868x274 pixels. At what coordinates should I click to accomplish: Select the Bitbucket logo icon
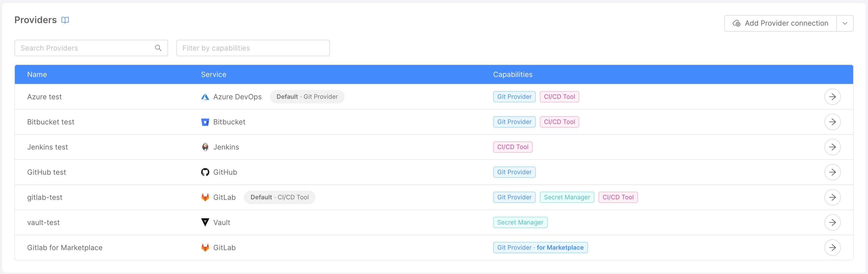[x=205, y=122]
